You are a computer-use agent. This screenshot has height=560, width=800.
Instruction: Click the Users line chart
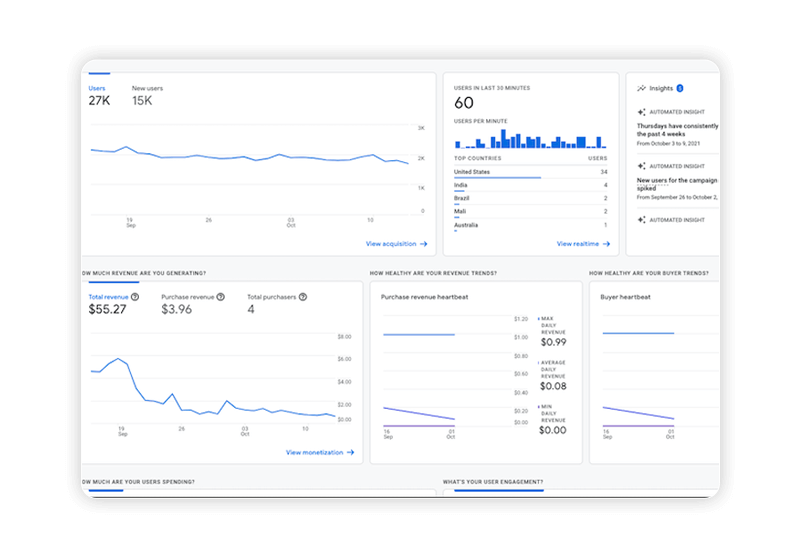pos(250,168)
